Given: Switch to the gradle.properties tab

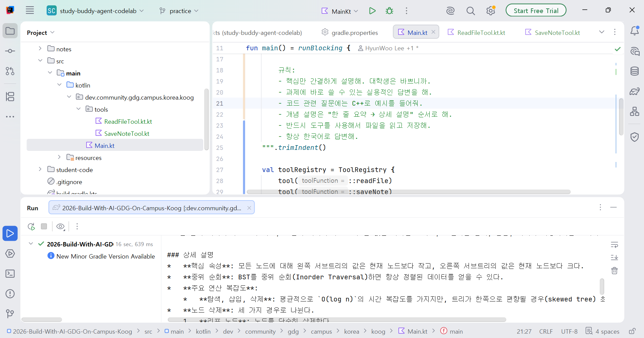Looking at the screenshot, I should 350,33.
